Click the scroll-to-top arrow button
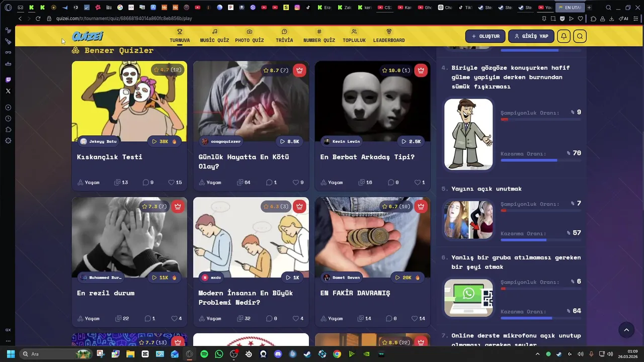The image size is (644, 362). coord(626,330)
